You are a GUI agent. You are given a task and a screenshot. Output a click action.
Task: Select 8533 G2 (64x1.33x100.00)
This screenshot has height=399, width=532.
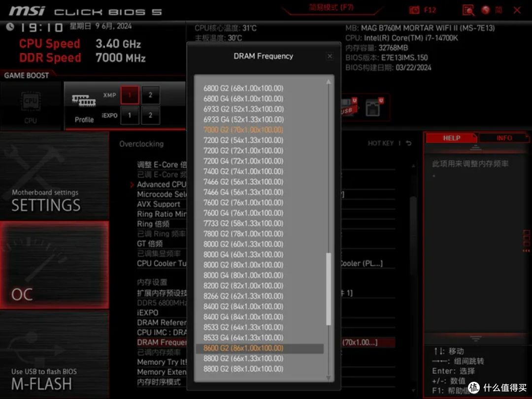click(243, 328)
